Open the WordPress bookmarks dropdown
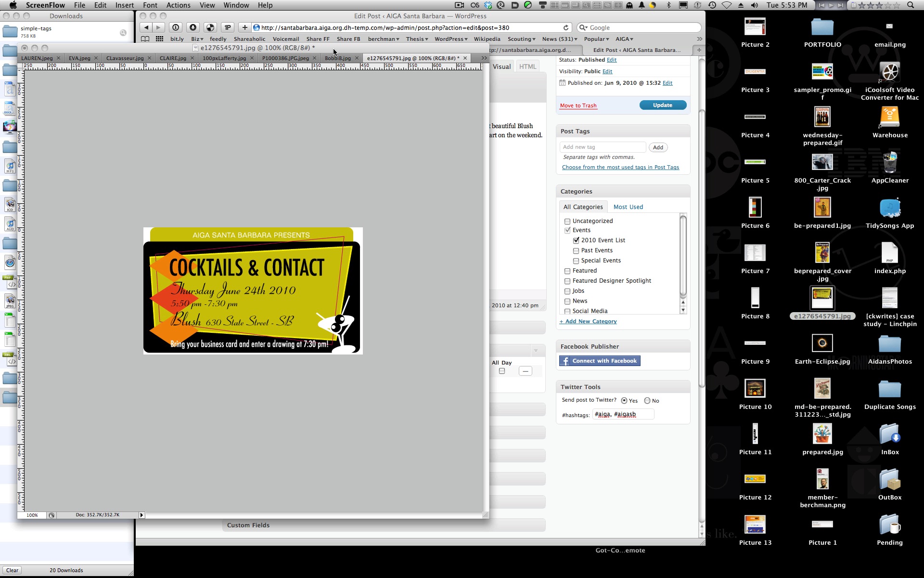924x578 pixels. tap(451, 39)
